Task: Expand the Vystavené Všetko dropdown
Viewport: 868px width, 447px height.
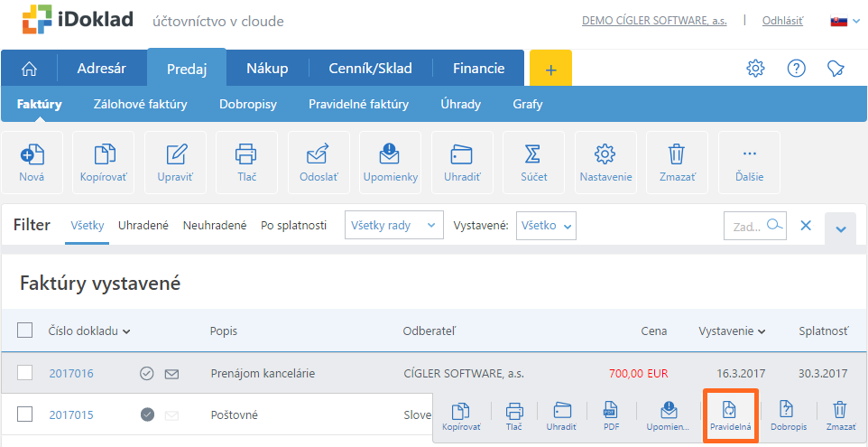Action: tap(546, 226)
